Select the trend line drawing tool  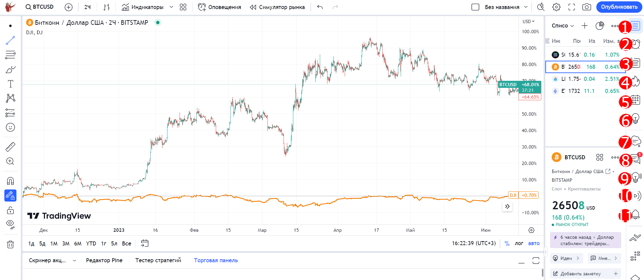[x=10, y=41]
